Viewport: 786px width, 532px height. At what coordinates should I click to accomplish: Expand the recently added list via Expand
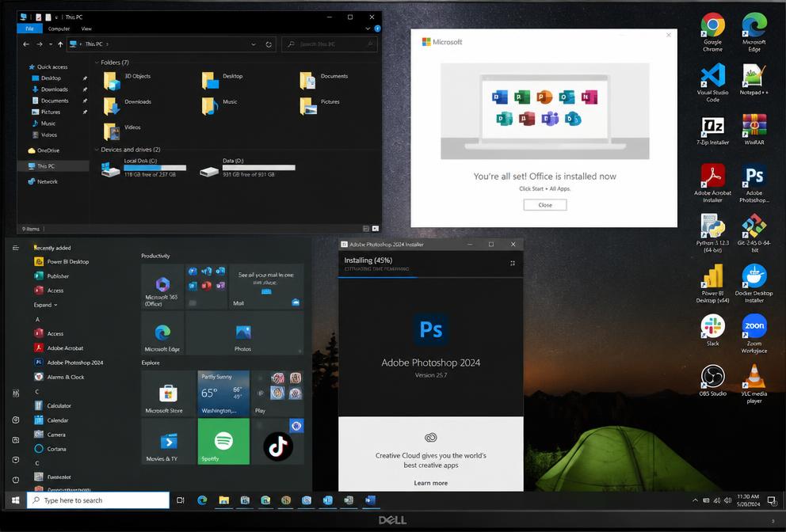click(x=46, y=305)
